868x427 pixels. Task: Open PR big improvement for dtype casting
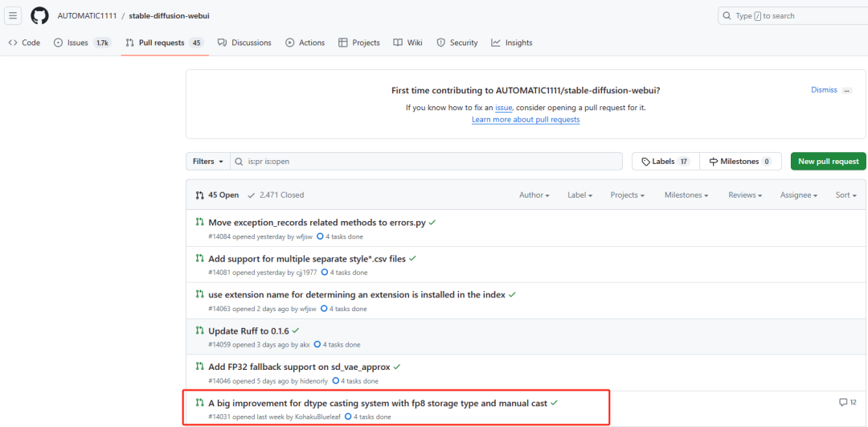click(378, 403)
